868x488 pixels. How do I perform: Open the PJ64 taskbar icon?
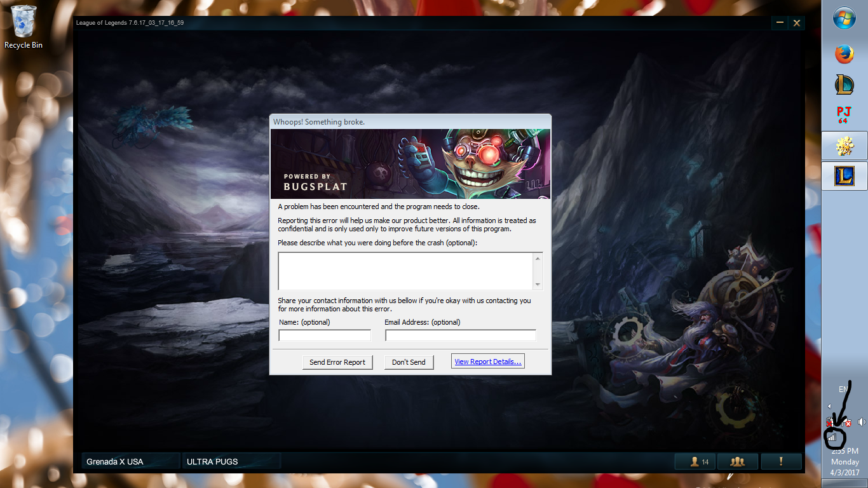(x=844, y=115)
